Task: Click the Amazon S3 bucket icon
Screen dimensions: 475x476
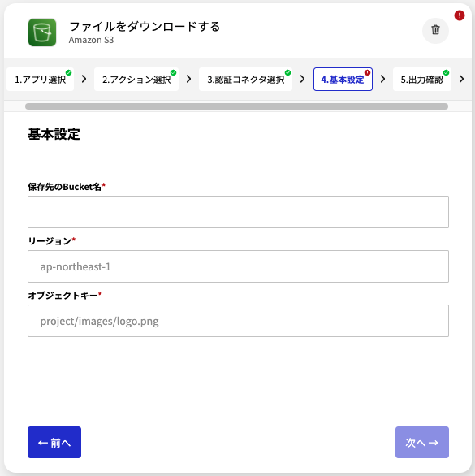Action: point(42,32)
